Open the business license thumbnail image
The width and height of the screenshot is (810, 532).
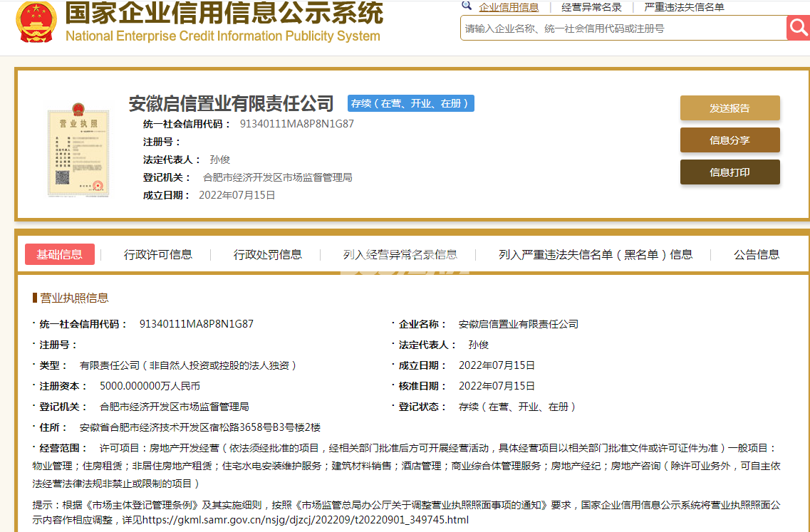(78, 150)
